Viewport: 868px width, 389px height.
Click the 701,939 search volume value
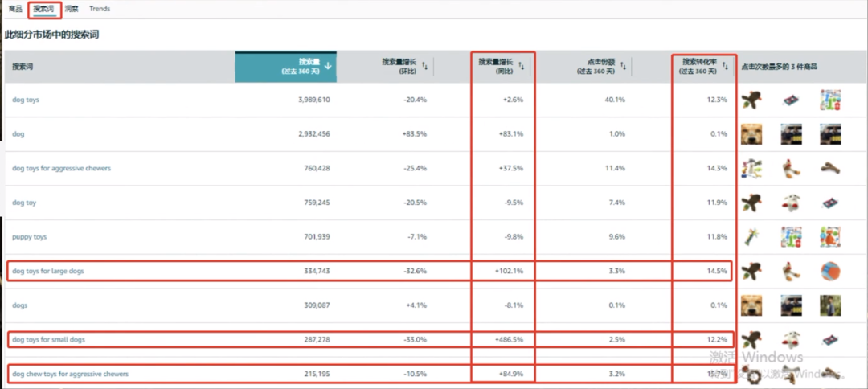317,237
